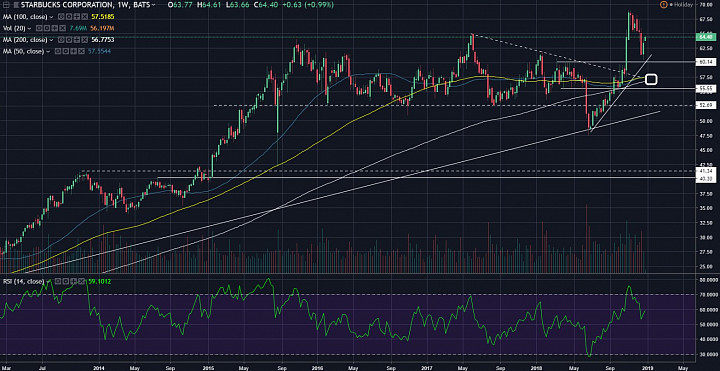Remove the MA (200, close) indicator
This screenshot has width=720, height=371.
tap(84, 40)
